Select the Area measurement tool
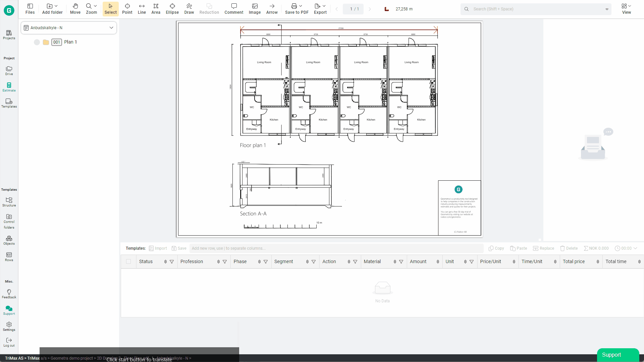 (156, 9)
